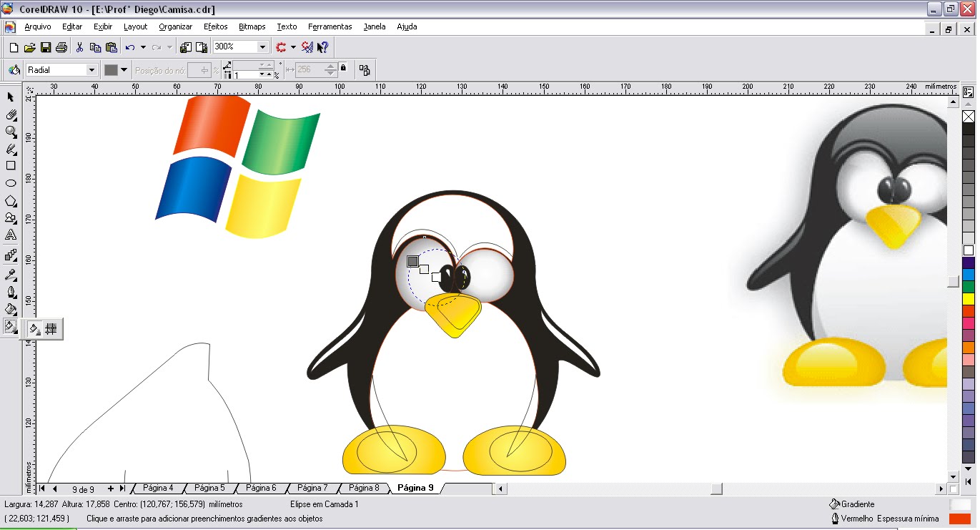980x530 pixels.
Task: Select the Rectangle tool
Action: [11, 166]
